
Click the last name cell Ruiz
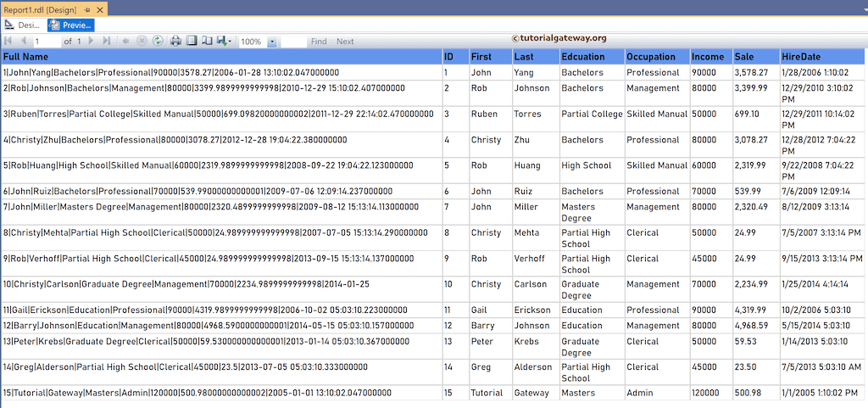coord(536,192)
